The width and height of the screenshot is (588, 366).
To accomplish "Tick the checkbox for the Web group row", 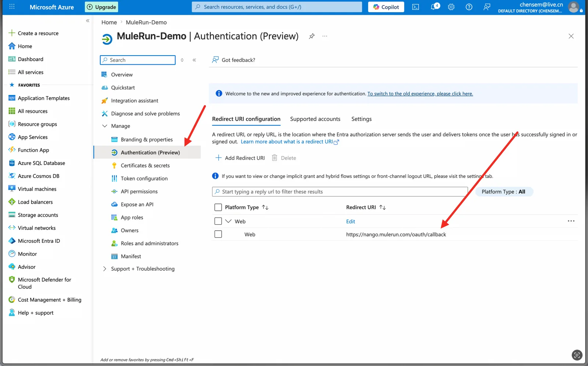I will pos(218,221).
